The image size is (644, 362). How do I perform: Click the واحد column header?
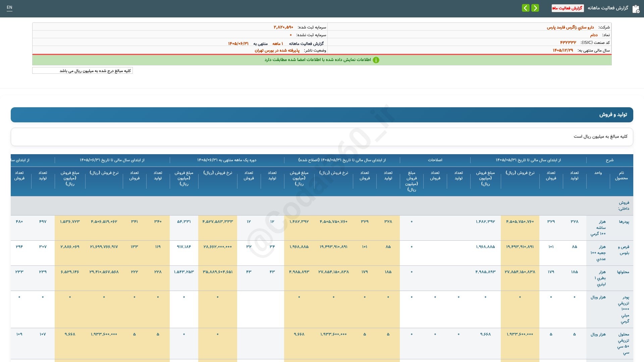(598, 173)
